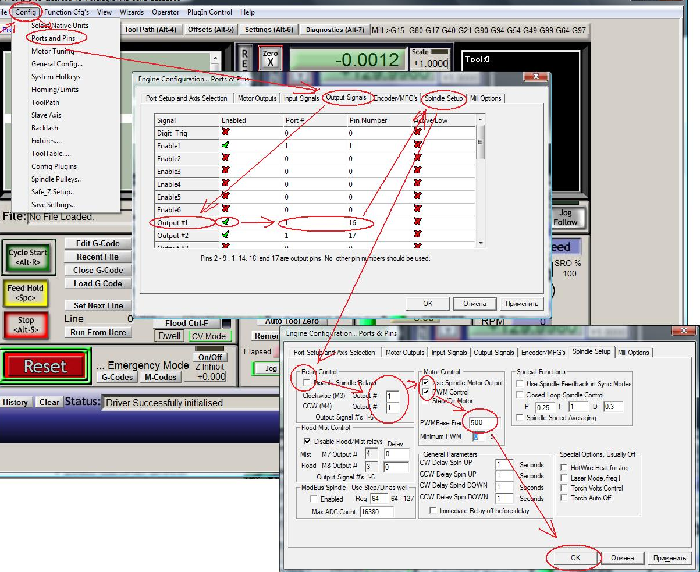Screen dimensions: 700x572
Task: Check the Laser Mode freq option
Action: [564, 478]
